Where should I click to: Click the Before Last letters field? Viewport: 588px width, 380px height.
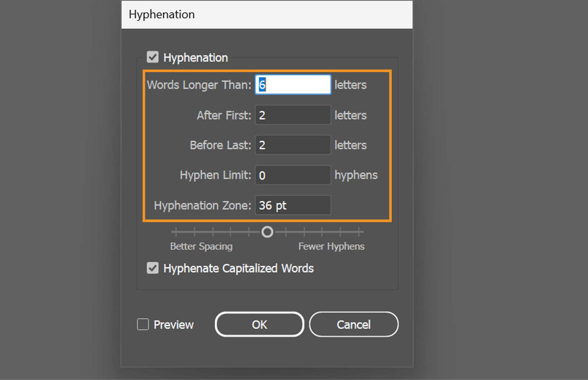(293, 145)
